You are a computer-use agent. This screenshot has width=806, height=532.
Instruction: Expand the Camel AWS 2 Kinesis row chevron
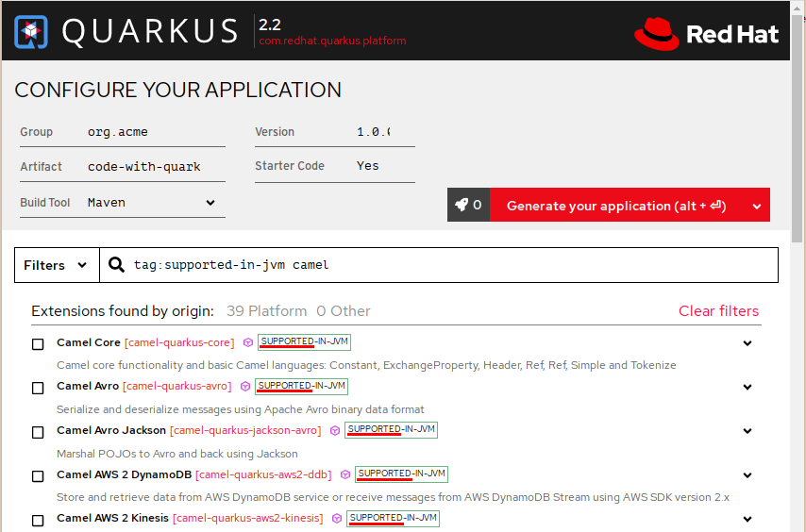coord(747,519)
